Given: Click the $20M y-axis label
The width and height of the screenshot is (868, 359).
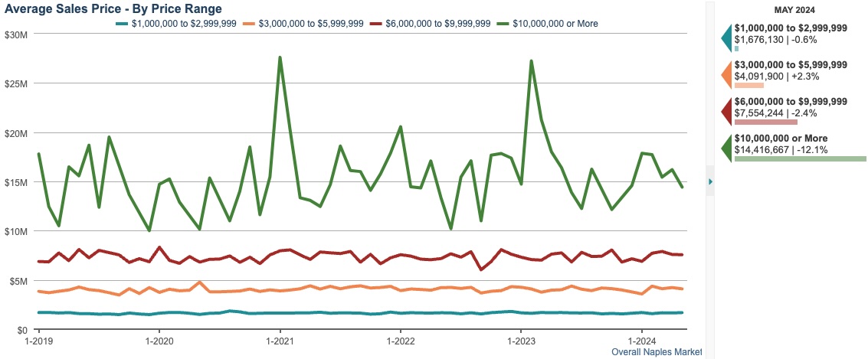Looking at the screenshot, I should pos(15,132).
